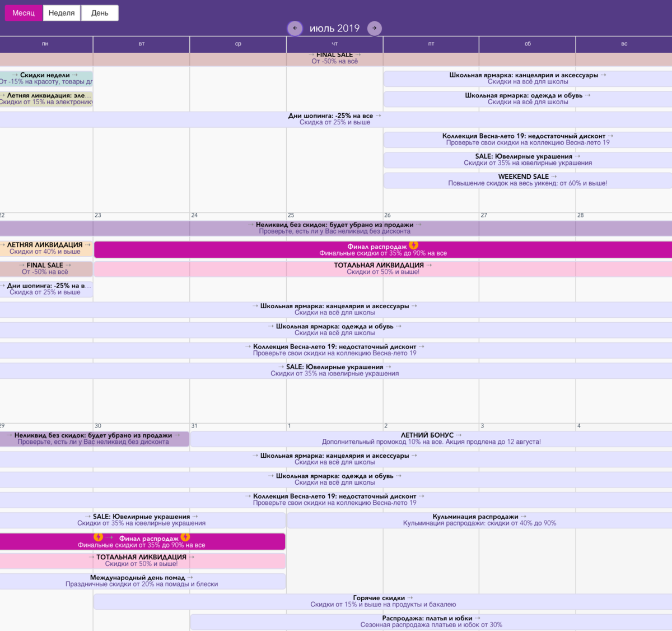
Task: Select the ср weekday header
Action: click(238, 44)
